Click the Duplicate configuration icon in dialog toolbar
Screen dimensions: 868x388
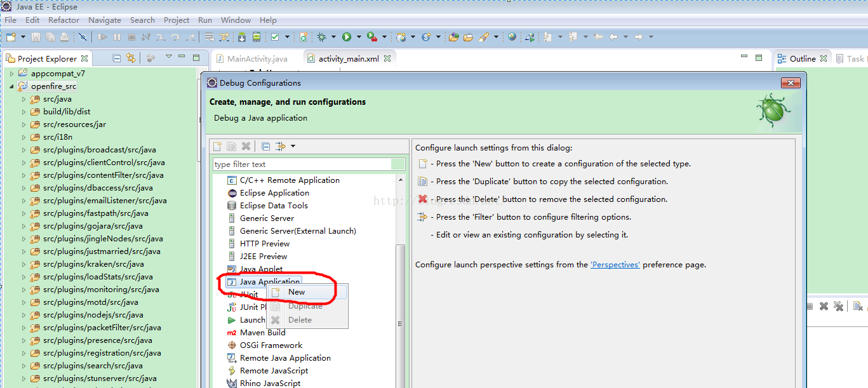(232, 146)
